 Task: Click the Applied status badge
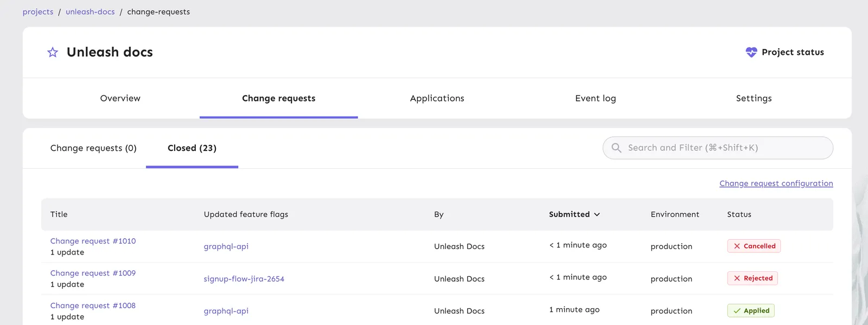pos(751,311)
